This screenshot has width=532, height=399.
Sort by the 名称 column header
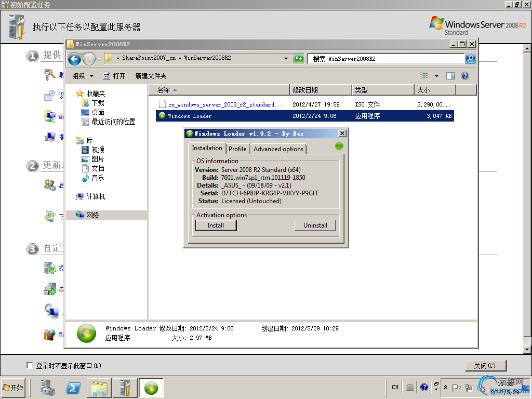click(219, 90)
